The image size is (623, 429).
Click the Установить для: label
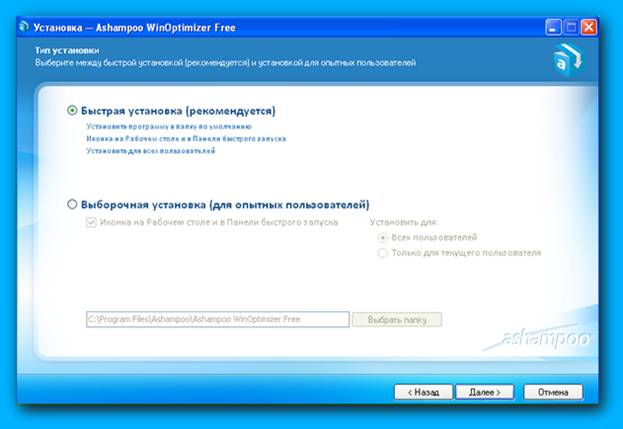(404, 222)
